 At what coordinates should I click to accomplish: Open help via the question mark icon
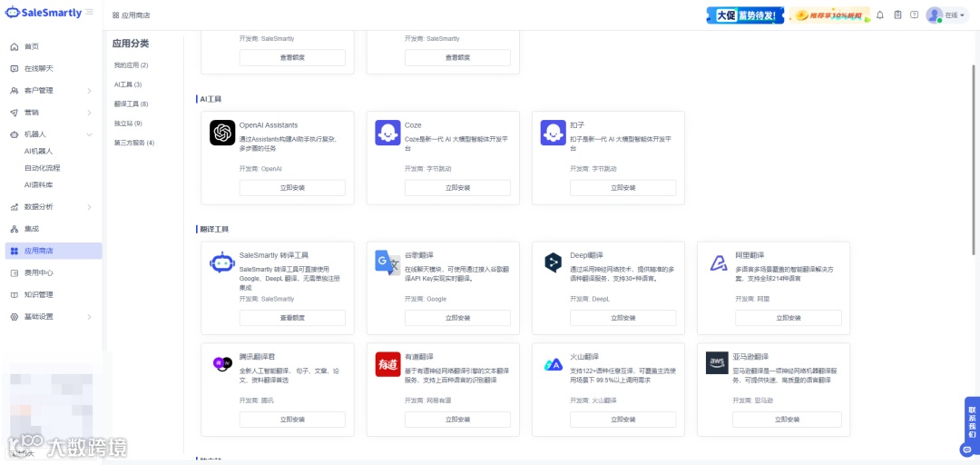pyautogui.click(x=915, y=15)
